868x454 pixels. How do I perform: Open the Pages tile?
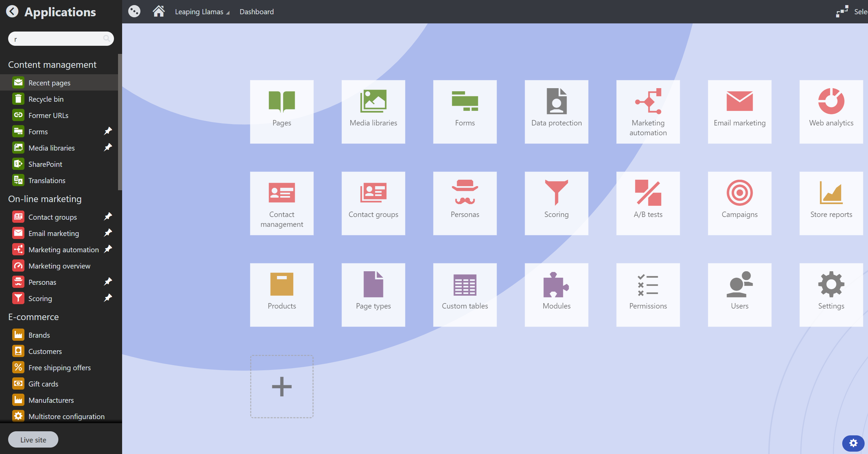click(x=282, y=112)
